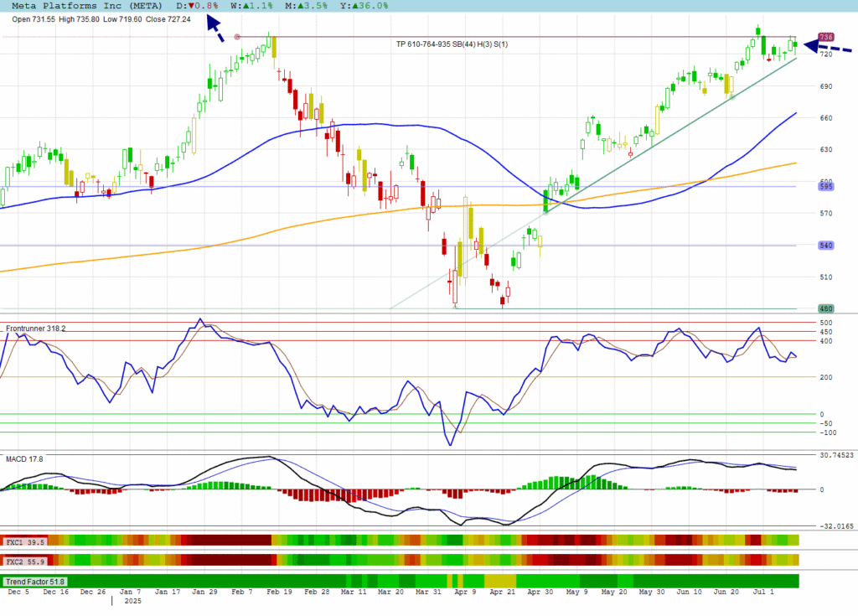Click the Feb 28 date label

(317, 592)
